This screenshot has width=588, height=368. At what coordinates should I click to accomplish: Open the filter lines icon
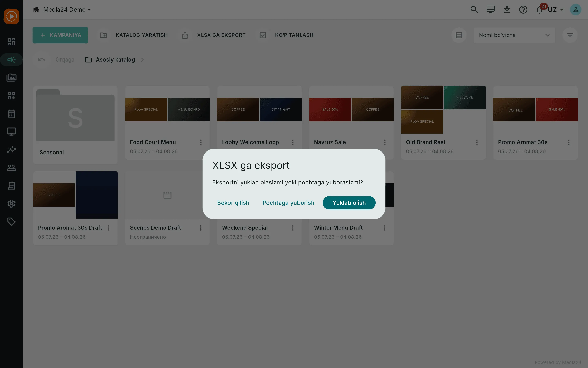pyautogui.click(x=570, y=35)
